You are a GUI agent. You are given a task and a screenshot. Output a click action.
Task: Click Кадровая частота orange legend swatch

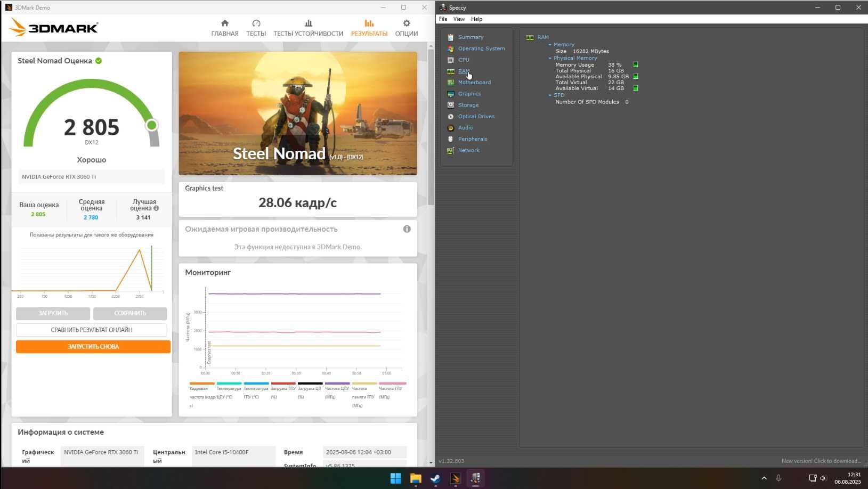coord(202,383)
